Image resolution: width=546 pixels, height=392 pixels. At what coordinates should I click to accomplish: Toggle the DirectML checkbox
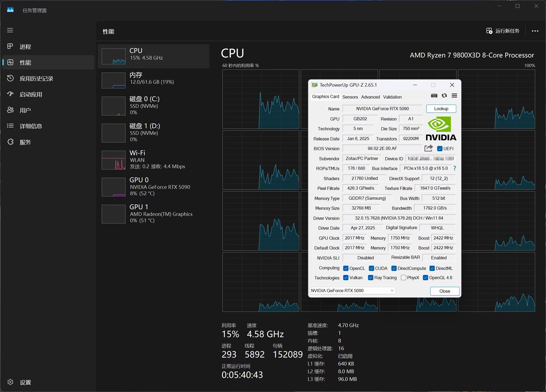[432, 268]
